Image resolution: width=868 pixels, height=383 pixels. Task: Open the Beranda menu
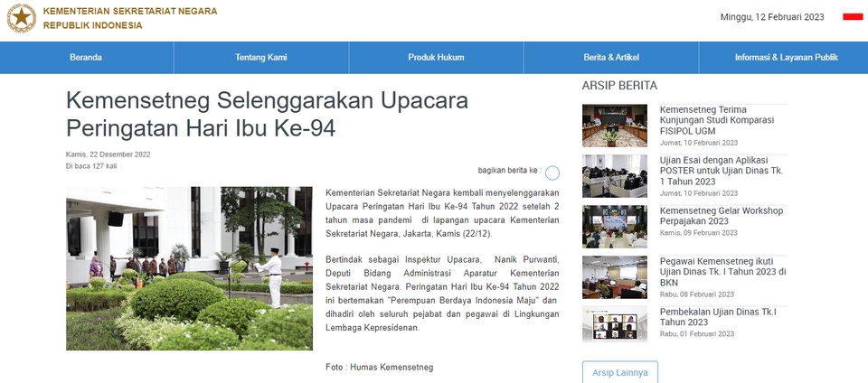pyautogui.click(x=86, y=58)
